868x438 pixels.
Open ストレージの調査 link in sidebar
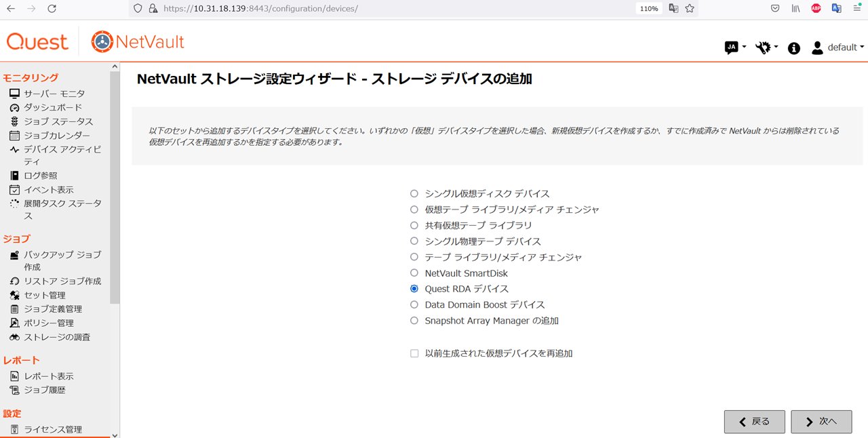click(57, 337)
